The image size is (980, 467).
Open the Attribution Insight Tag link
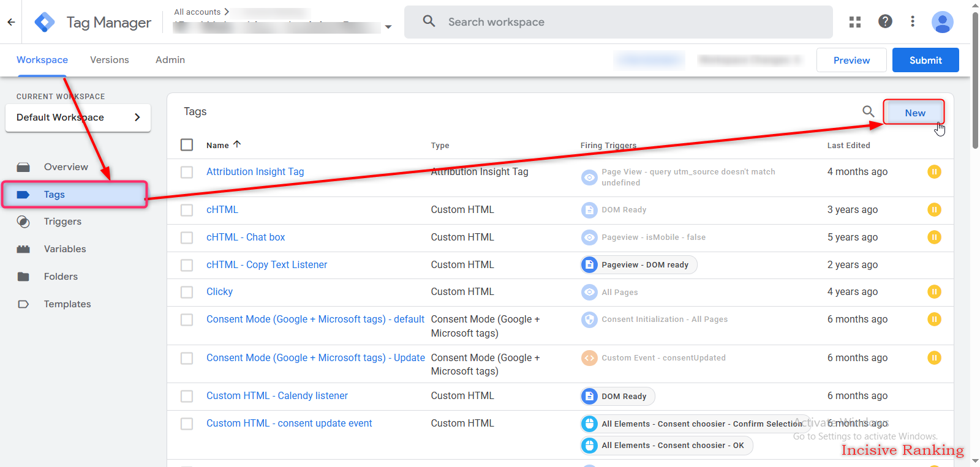(255, 172)
